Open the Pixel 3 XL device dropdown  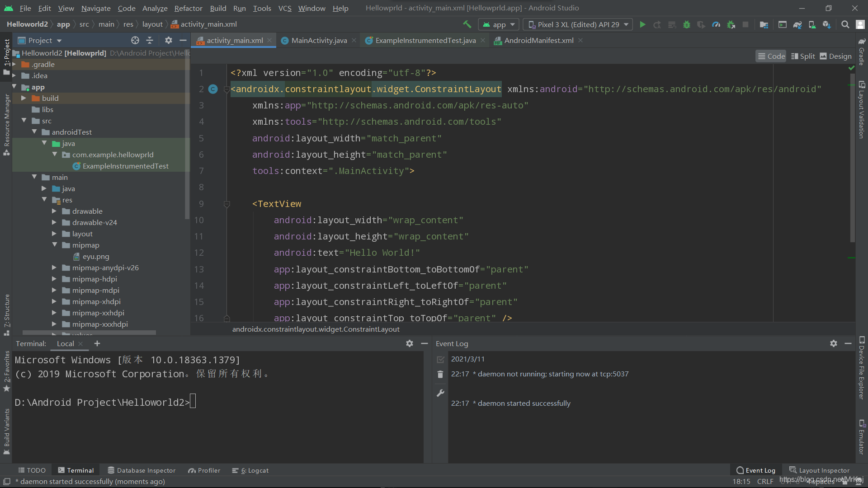click(578, 24)
